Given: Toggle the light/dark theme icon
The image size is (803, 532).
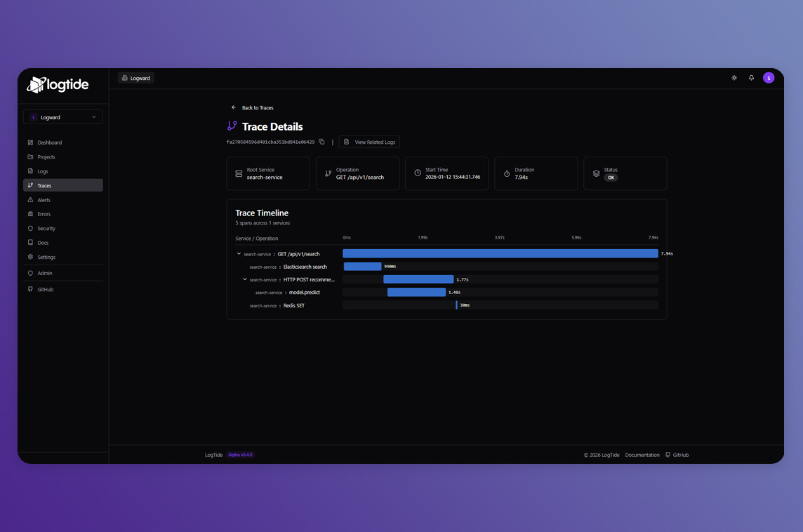Looking at the screenshot, I should (x=734, y=78).
